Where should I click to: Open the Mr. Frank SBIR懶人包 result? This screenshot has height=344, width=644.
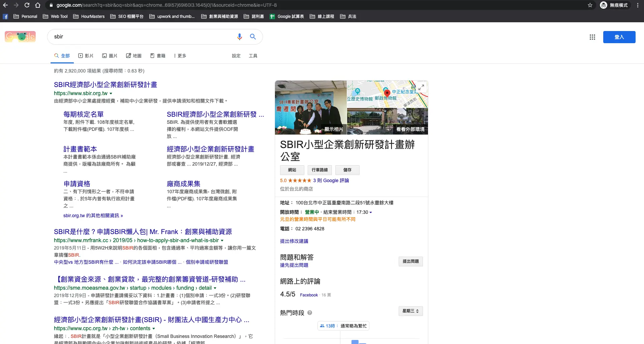pyautogui.click(x=143, y=232)
